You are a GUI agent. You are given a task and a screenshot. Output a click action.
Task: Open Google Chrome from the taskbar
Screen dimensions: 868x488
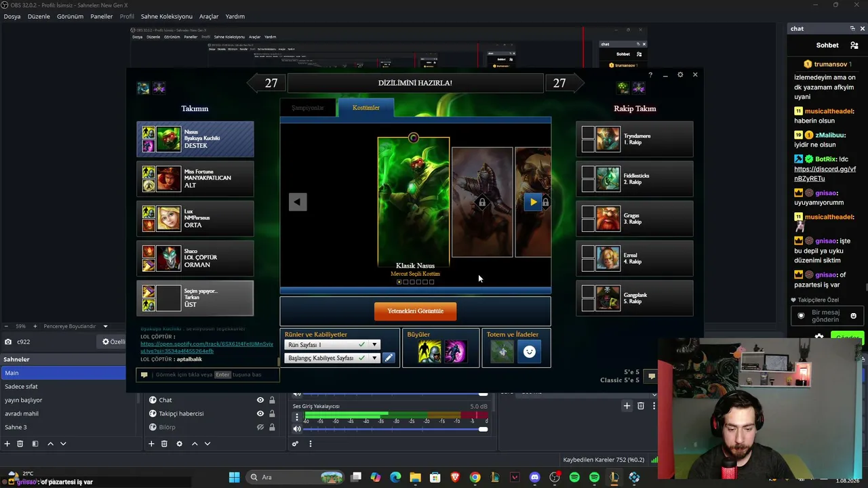click(475, 477)
